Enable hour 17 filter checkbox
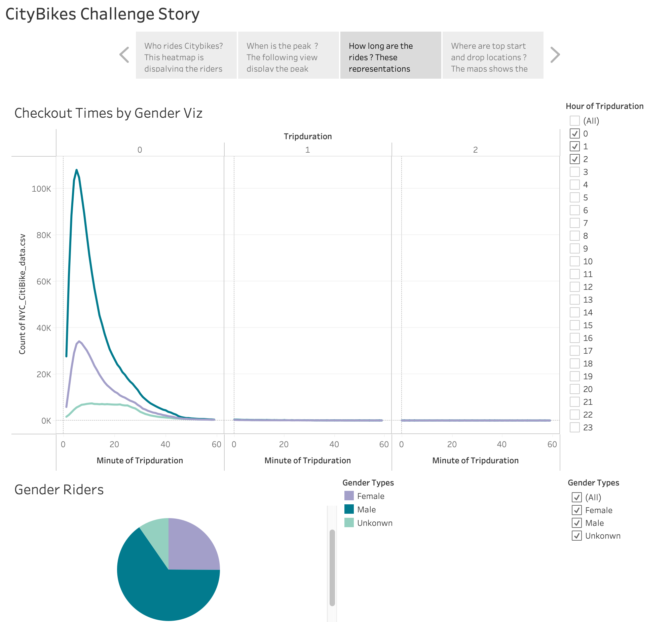The width and height of the screenshot is (672, 622). pos(575,351)
